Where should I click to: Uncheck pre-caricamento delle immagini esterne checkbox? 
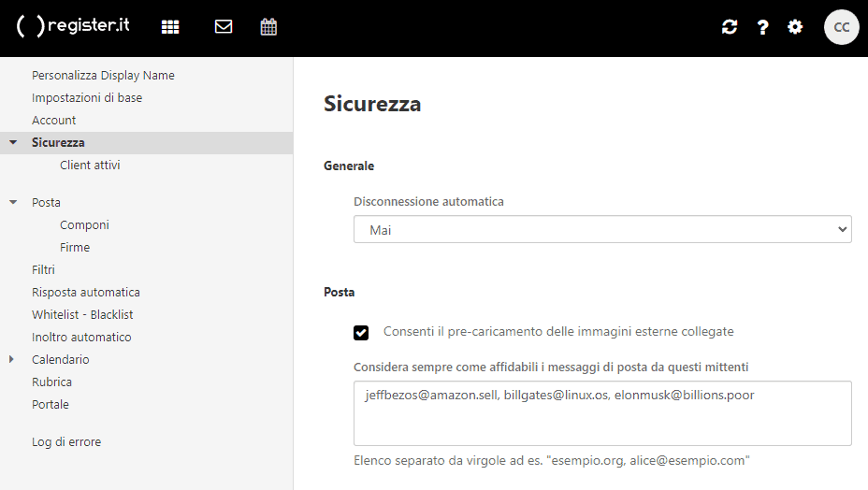(361, 332)
